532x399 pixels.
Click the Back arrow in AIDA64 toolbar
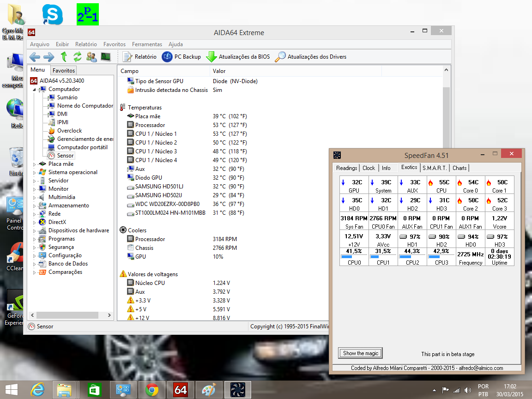click(35, 57)
